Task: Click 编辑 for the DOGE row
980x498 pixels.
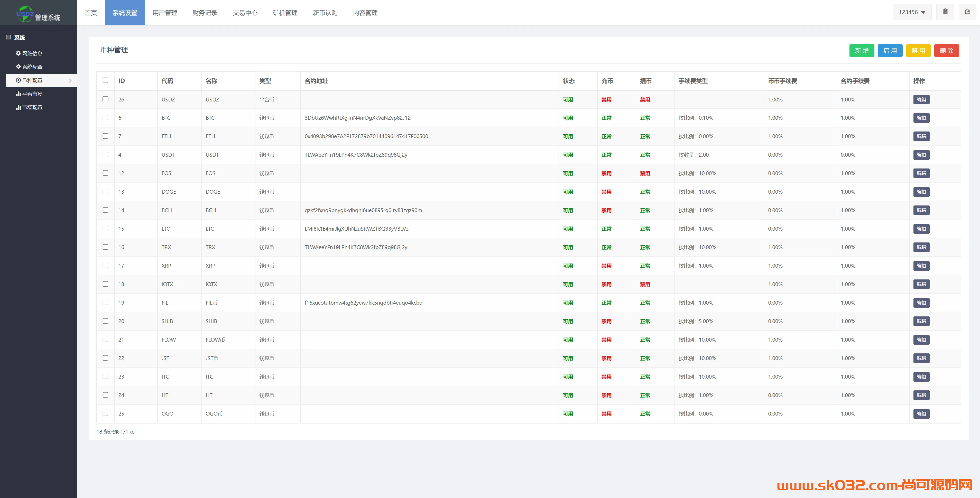Action: (921, 192)
